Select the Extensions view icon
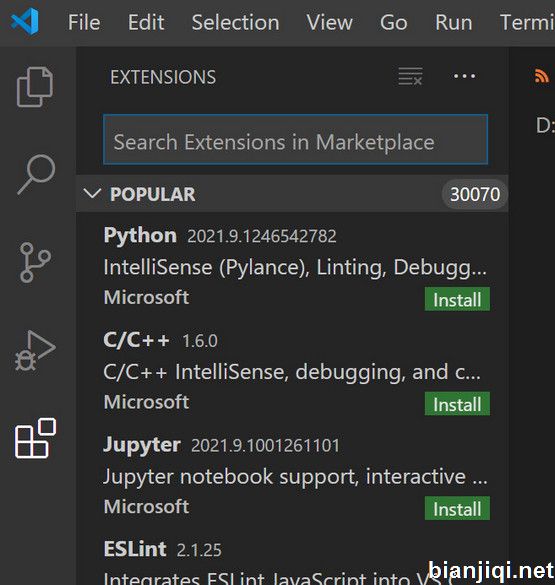Image resolution: width=555 pixels, height=585 pixels. click(35, 438)
